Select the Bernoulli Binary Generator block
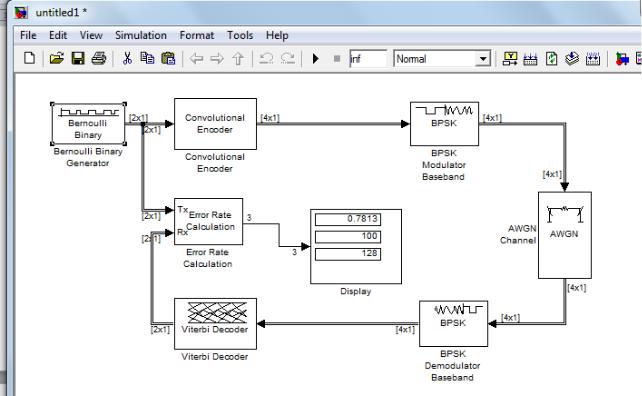Screen dimensions: 642x396 88,124
